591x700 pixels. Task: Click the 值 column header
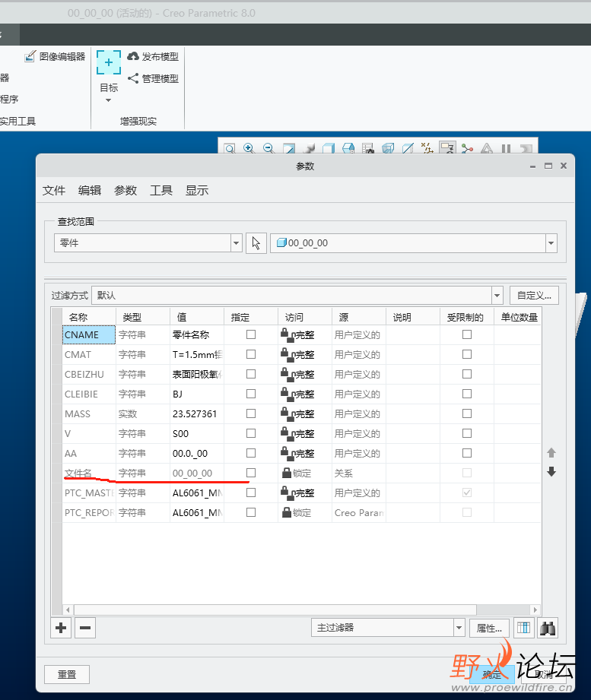[x=197, y=317]
